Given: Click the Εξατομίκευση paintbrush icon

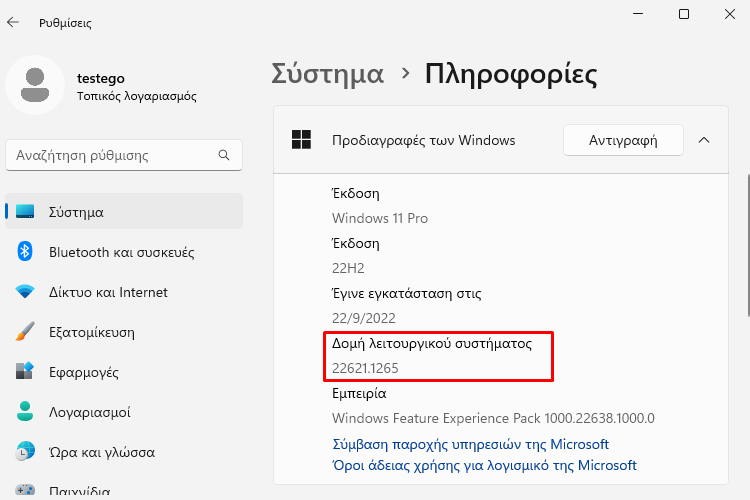Looking at the screenshot, I should (x=25, y=332).
